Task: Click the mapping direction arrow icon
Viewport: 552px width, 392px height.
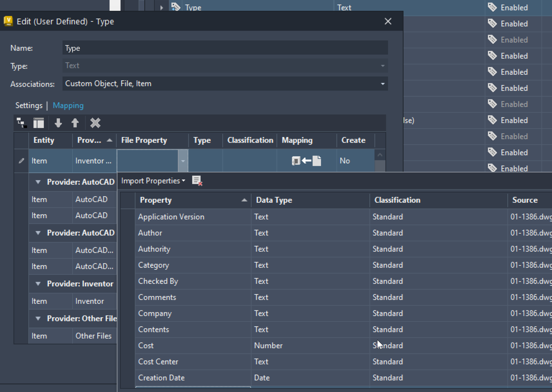Action: tap(306, 161)
